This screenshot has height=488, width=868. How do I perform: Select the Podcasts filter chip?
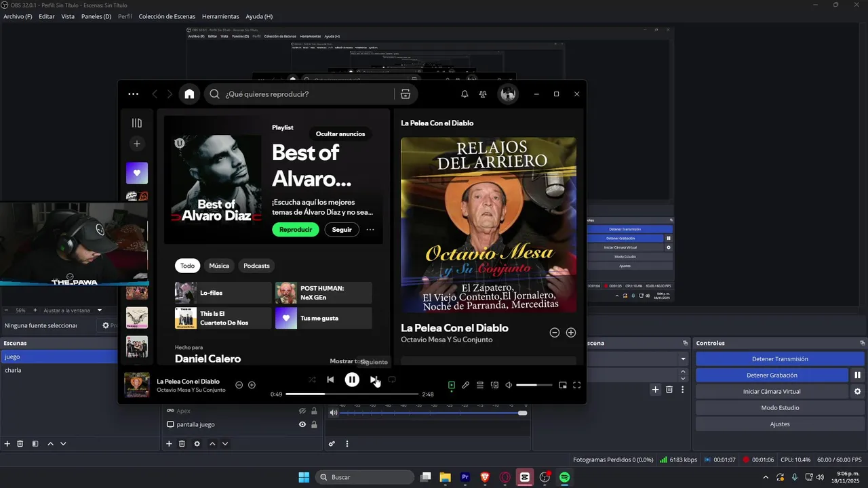tap(256, 266)
